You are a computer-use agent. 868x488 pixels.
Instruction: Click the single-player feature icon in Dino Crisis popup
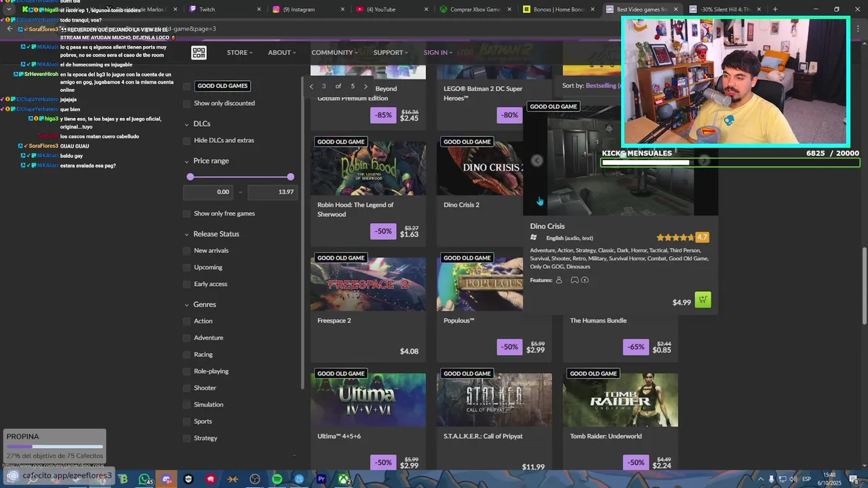559,280
